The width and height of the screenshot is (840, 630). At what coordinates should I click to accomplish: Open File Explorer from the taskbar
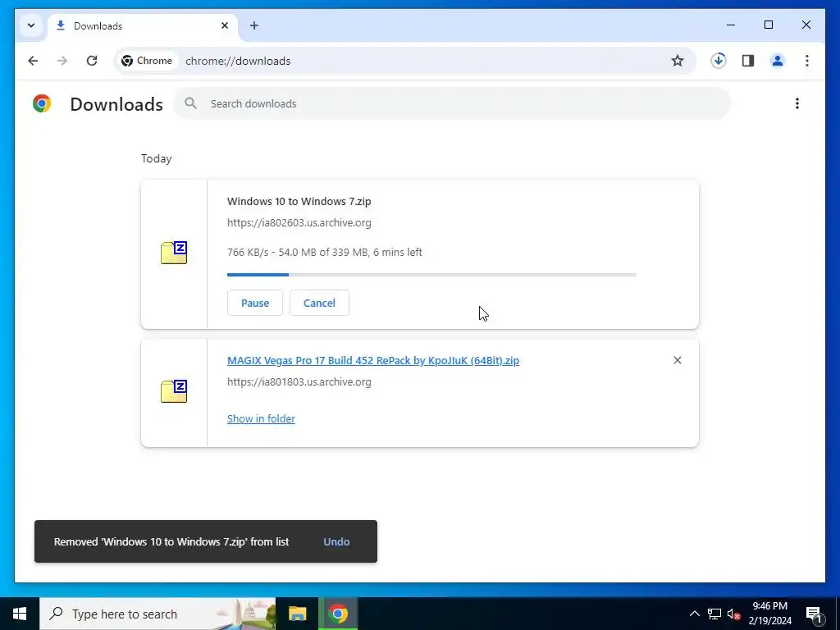tap(297, 614)
